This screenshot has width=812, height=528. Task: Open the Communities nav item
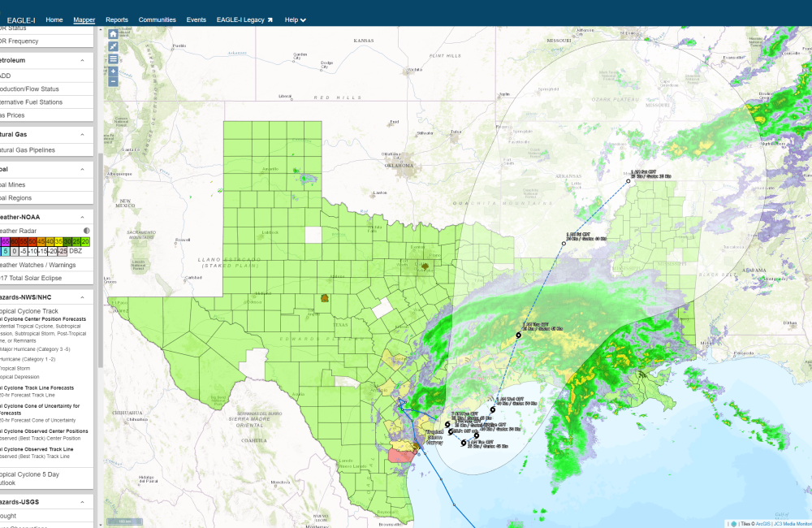(x=158, y=19)
